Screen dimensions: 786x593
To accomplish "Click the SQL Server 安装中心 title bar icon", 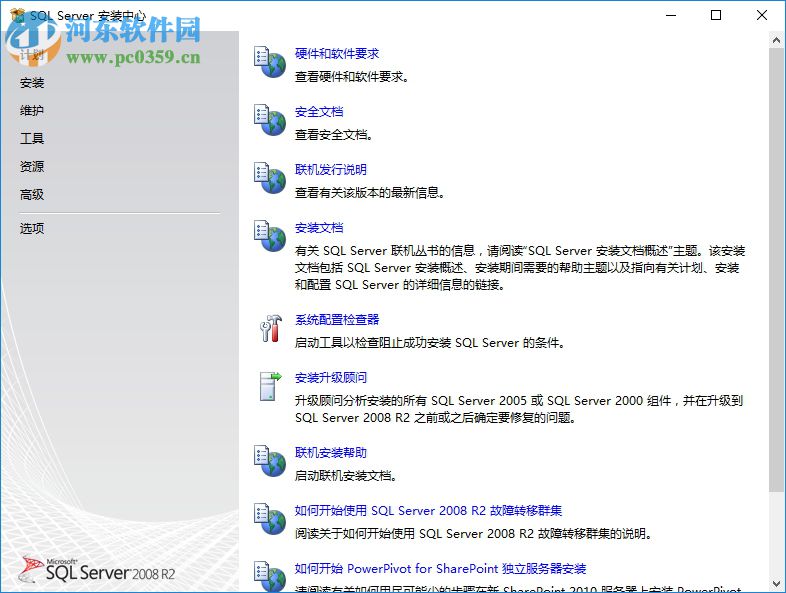I will pyautogui.click(x=17, y=16).
